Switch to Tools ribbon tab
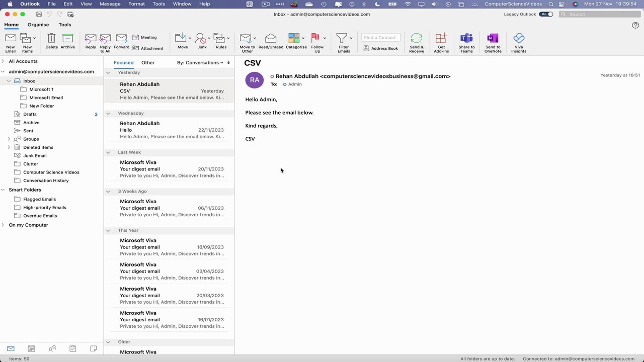Image resolution: width=644 pixels, height=362 pixels. click(x=65, y=25)
